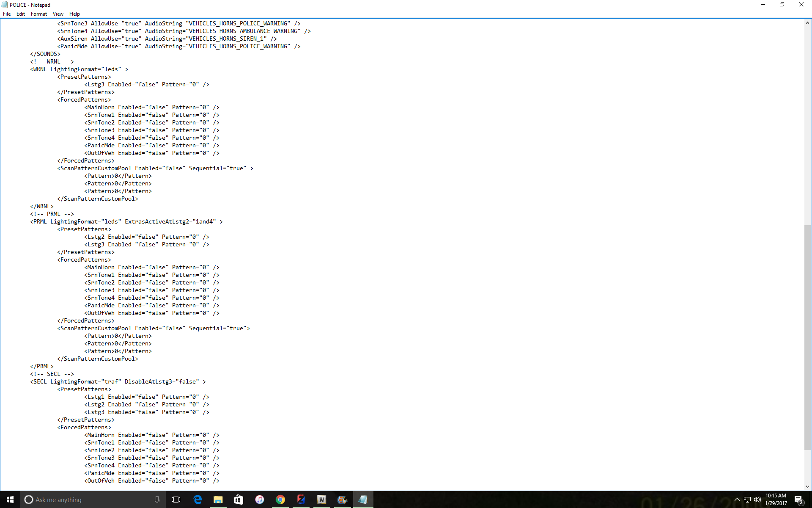812x508 pixels.
Task: Open the Edit menu
Action: coord(21,14)
